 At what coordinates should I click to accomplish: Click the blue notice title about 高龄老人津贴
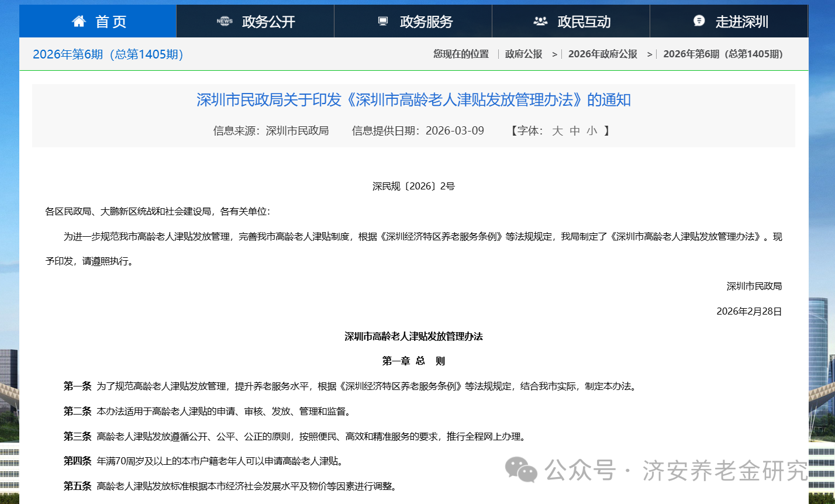click(x=413, y=100)
